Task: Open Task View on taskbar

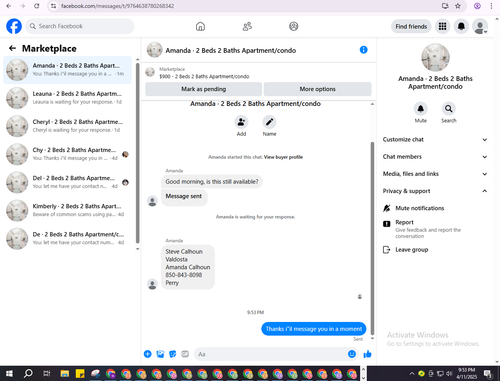Action: 47,373
